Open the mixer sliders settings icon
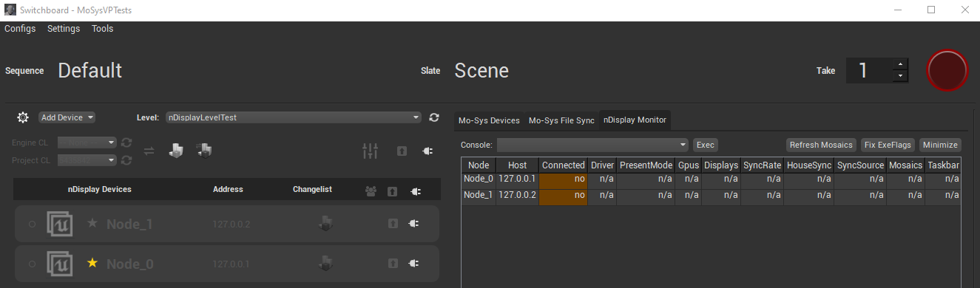The width and height of the screenshot is (980, 288). click(370, 151)
